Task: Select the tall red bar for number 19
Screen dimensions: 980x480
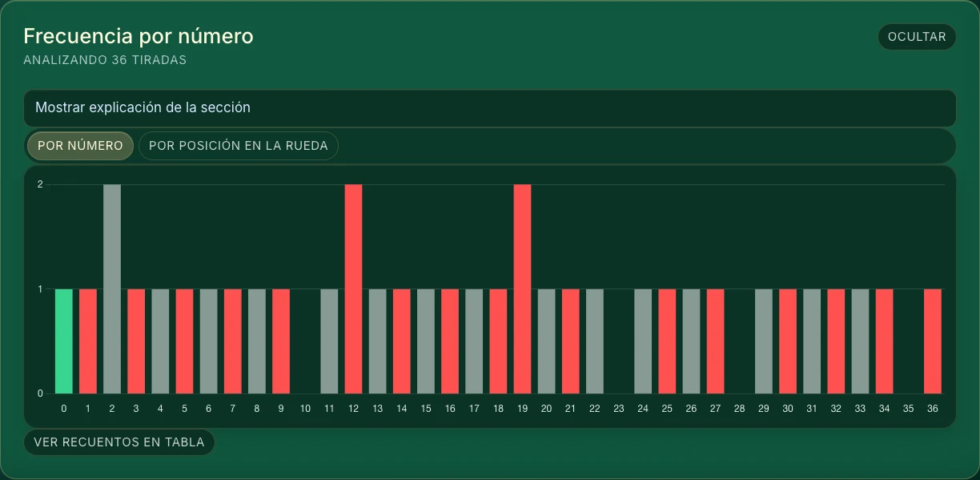Action: tap(522, 289)
